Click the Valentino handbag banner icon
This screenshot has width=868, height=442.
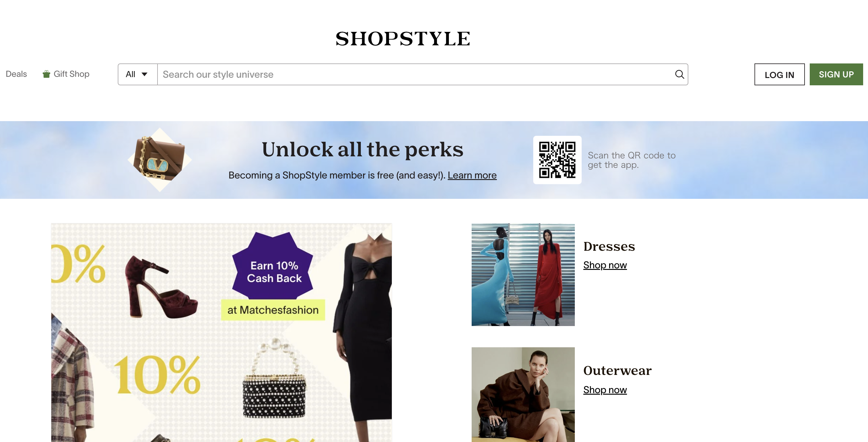pos(160,160)
